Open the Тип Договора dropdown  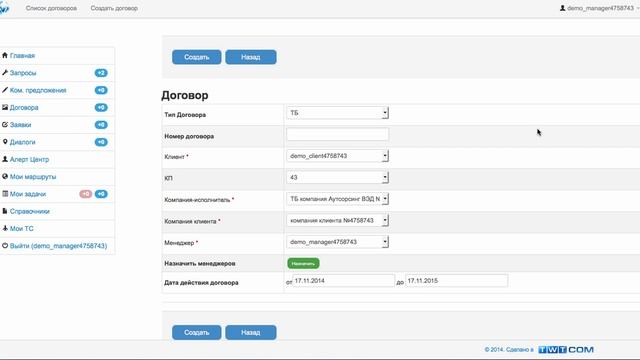[338, 113]
